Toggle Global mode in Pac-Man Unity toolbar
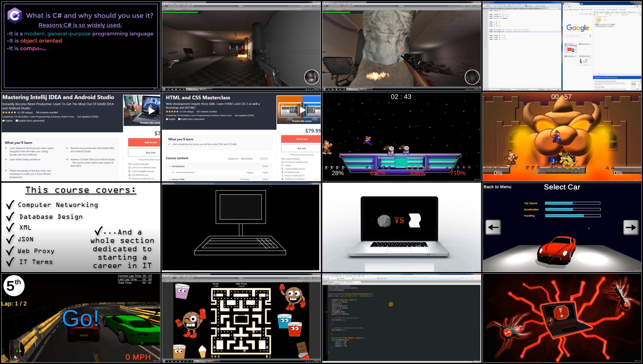The height and width of the screenshot is (364, 643). [191, 278]
